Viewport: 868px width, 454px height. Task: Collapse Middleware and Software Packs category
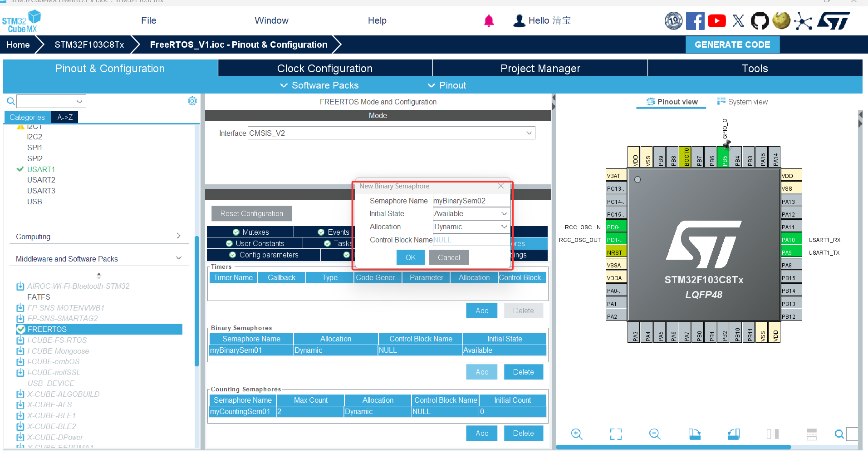click(98, 259)
